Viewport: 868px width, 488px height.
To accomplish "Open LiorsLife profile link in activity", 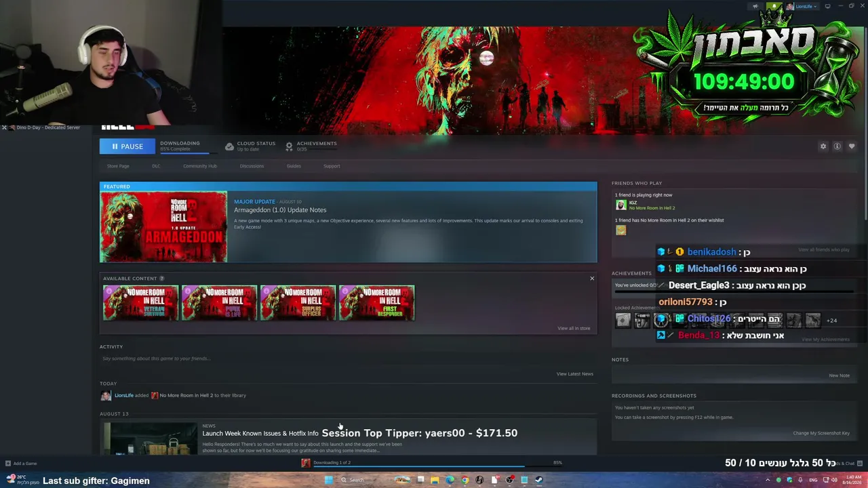I will (x=124, y=395).
